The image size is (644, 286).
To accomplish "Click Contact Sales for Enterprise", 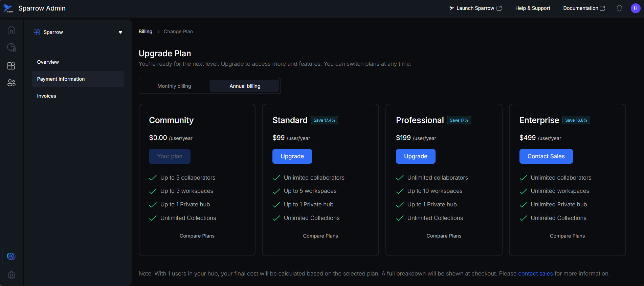I will [546, 156].
